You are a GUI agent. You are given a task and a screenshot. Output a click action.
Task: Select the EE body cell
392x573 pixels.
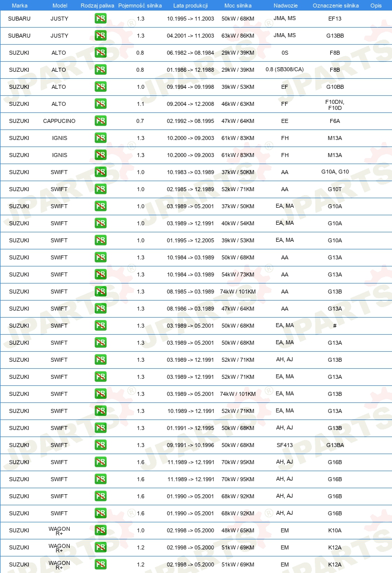[x=285, y=121]
